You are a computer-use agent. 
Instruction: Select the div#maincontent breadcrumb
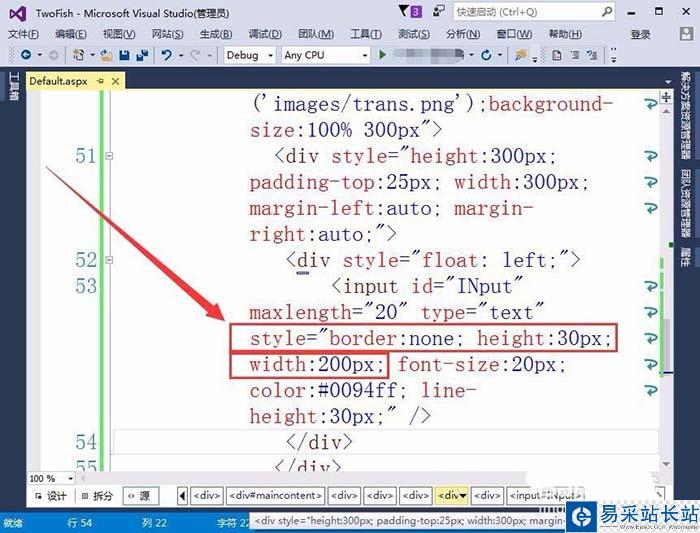tap(275, 496)
